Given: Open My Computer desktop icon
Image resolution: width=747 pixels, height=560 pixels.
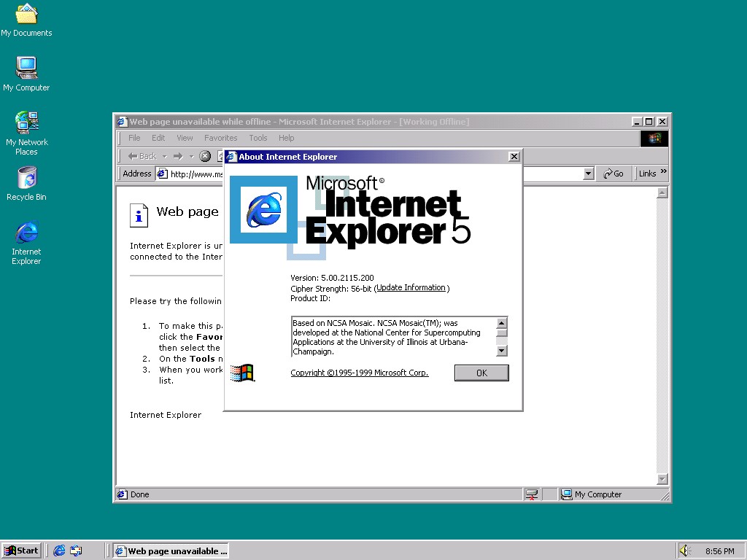Looking at the screenshot, I should point(26,74).
